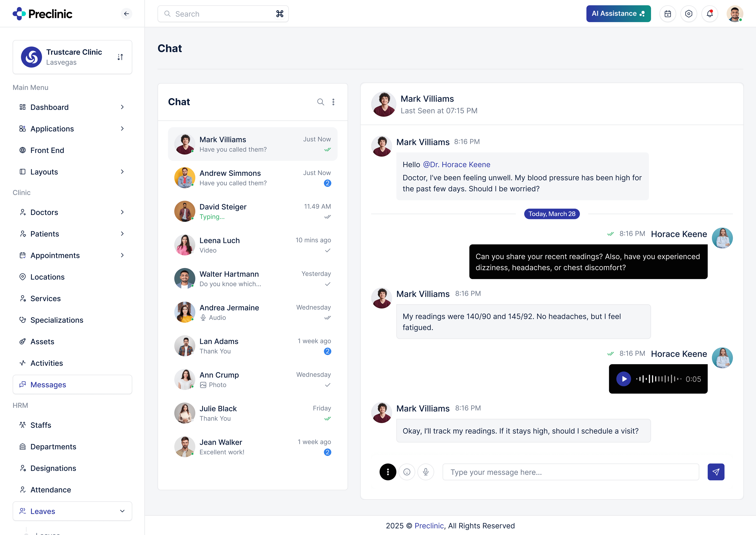Expand the Dashboard menu chevron

pos(122,107)
